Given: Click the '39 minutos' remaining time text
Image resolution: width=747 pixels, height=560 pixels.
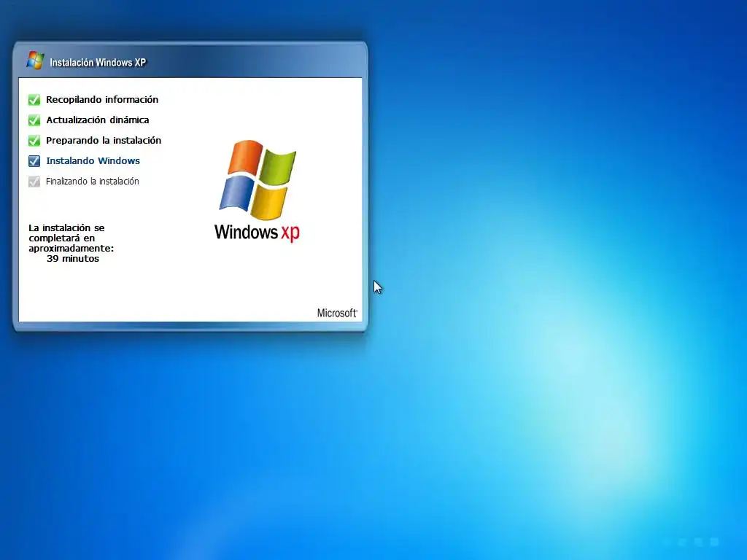Looking at the screenshot, I should (x=73, y=259).
